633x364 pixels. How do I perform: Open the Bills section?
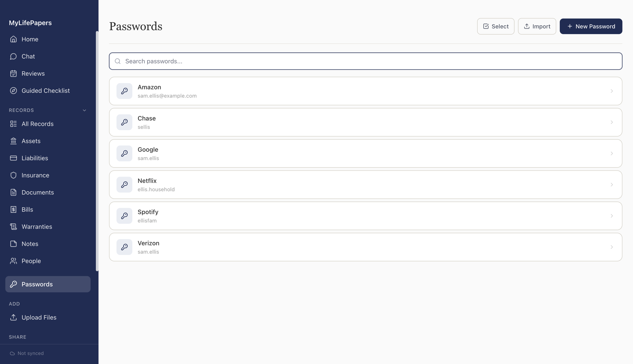pos(48,210)
